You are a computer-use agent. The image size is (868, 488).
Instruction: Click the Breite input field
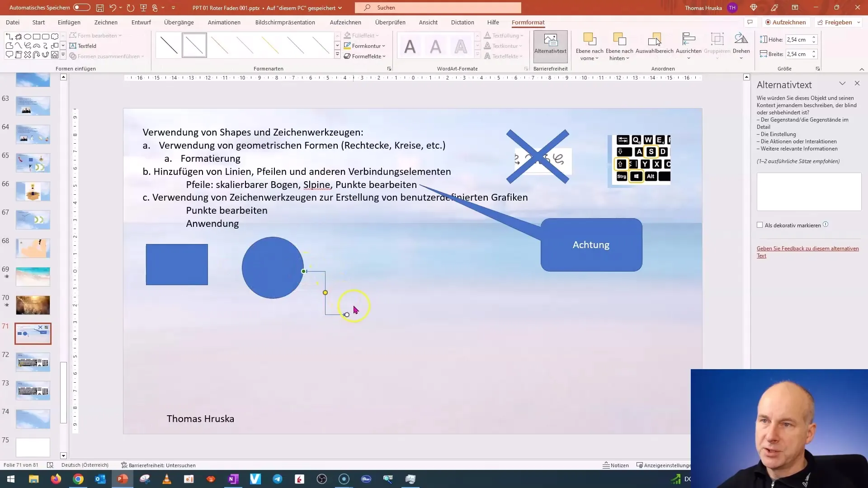[x=799, y=54]
